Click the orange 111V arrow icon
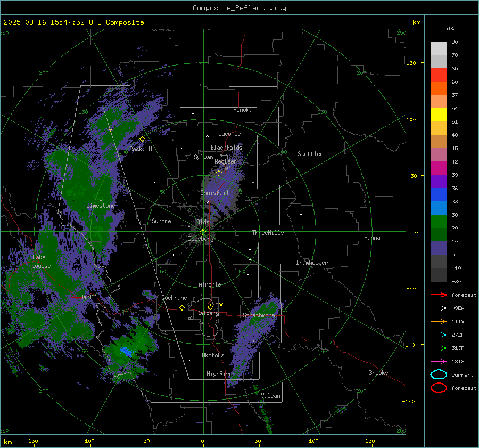Viewport: 479px width, 448px height. [439, 321]
